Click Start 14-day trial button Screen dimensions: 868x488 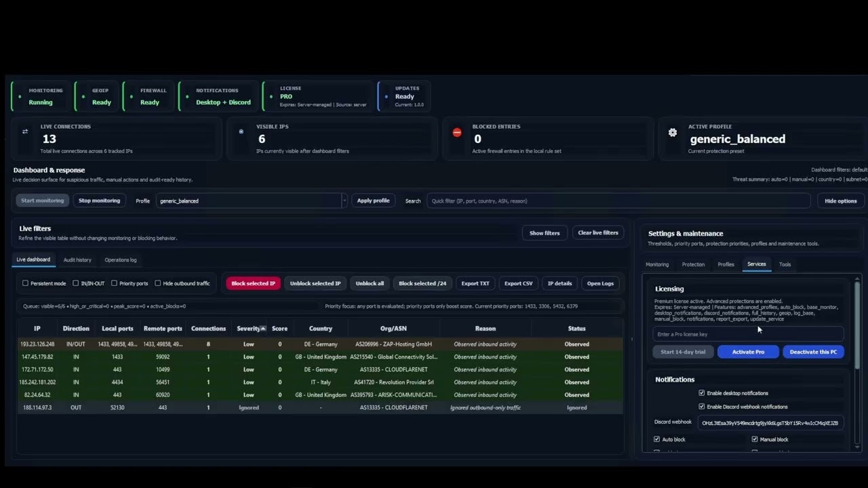click(683, 352)
